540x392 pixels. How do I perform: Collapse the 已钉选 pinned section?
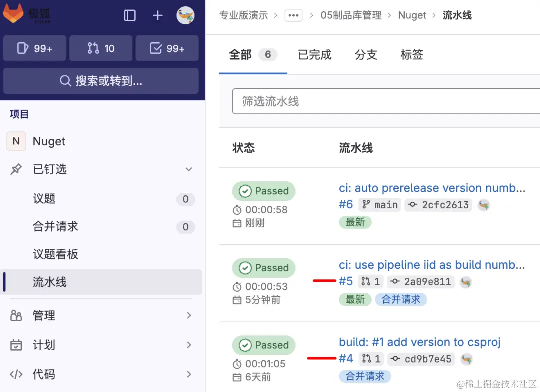tap(188, 169)
